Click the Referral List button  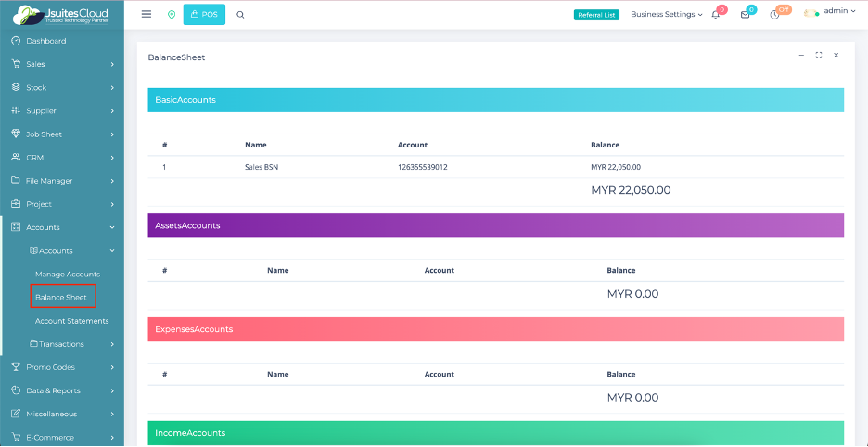(596, 15)
